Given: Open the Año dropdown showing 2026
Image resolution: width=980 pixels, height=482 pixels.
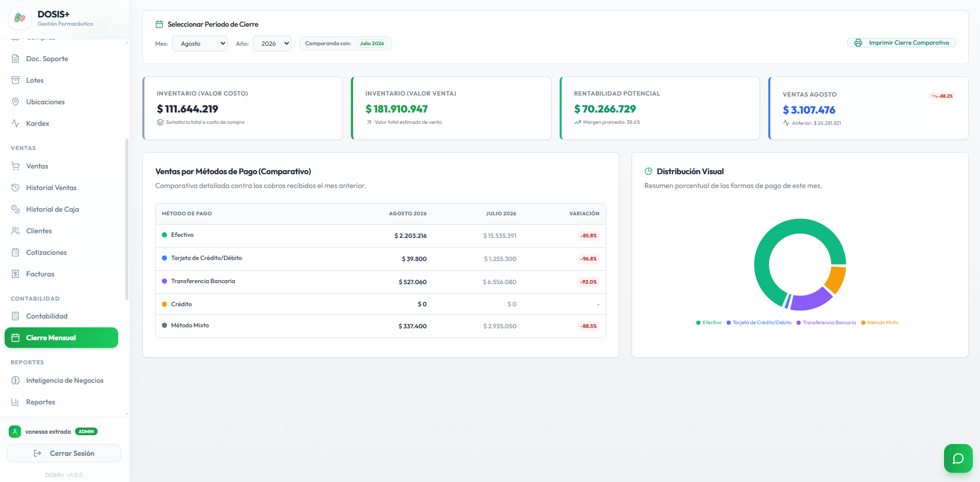Looking at the screenshot, I should click(272, 44).
